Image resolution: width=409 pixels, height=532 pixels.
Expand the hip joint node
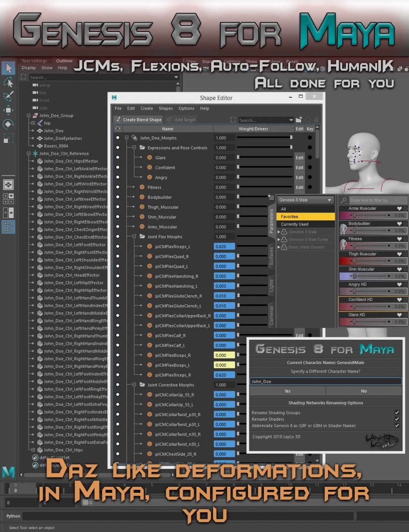33,123
